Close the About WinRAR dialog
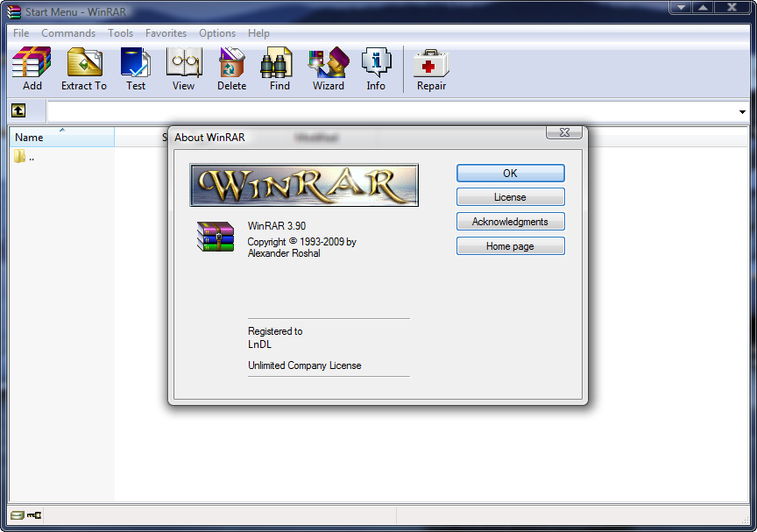This screenshot has width=757, height=532. [564, 132]
